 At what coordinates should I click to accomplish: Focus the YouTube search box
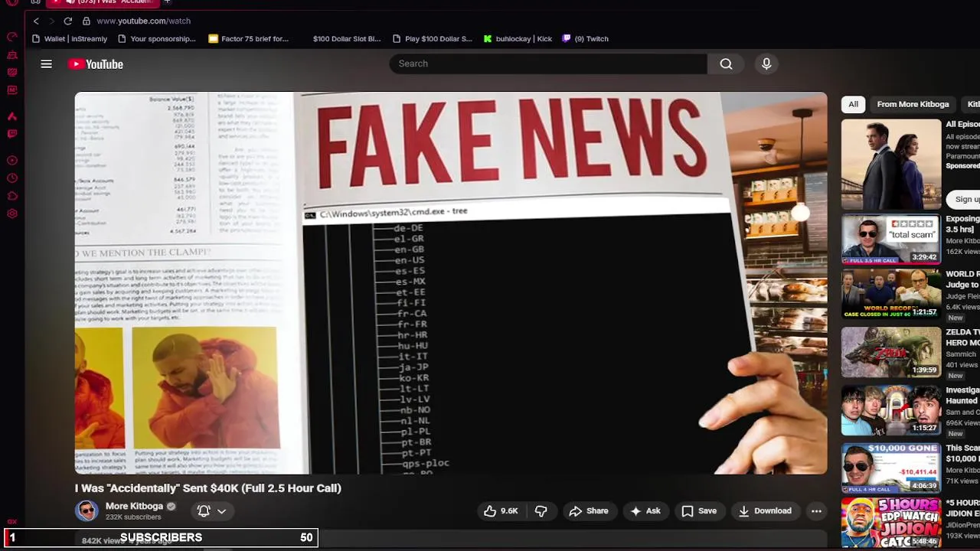(x=548, y=64)
